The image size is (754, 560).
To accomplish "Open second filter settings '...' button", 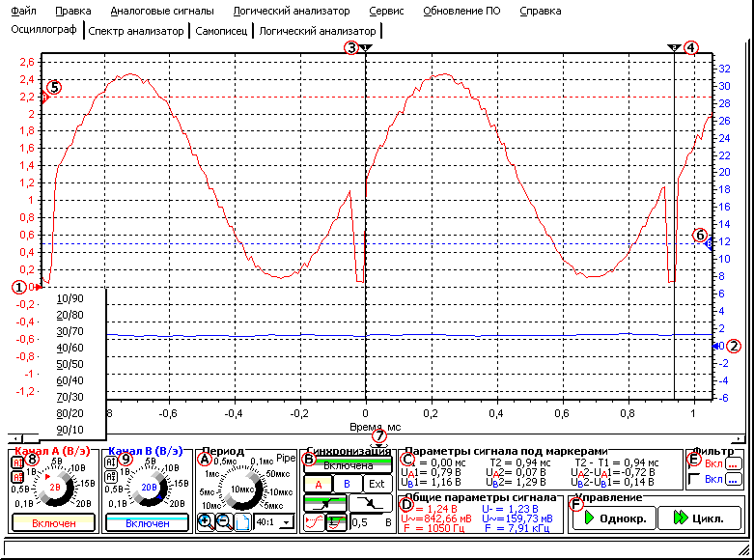I will [734, 479].
